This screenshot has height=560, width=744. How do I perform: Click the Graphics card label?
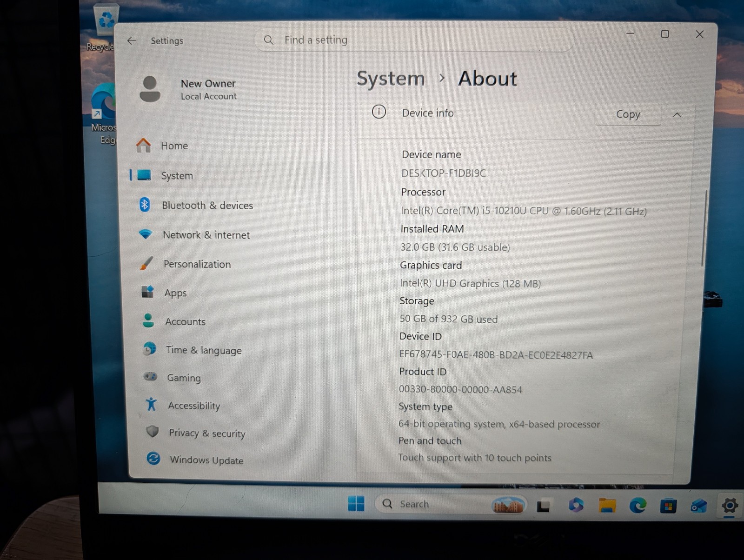[x=431, y=265]
